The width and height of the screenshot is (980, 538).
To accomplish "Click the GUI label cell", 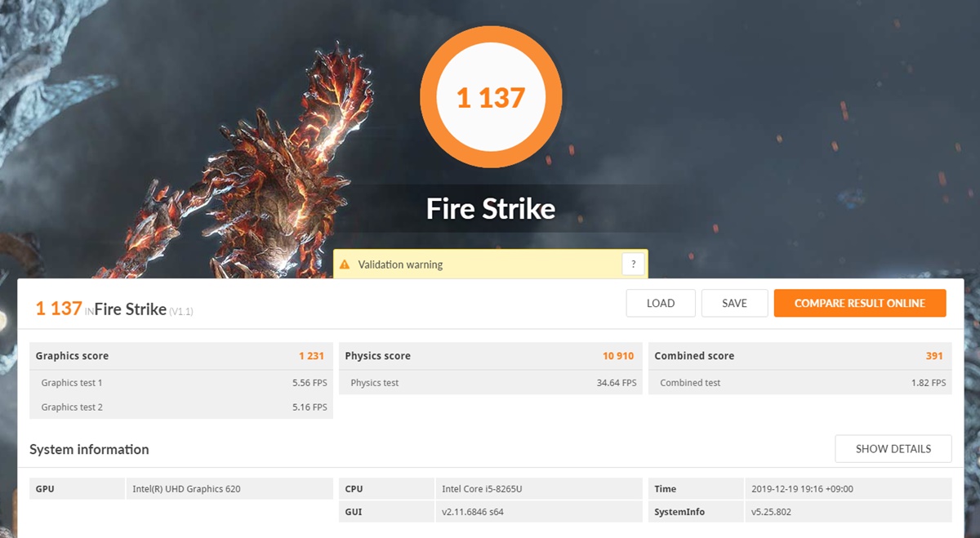I will pos(386,512).
